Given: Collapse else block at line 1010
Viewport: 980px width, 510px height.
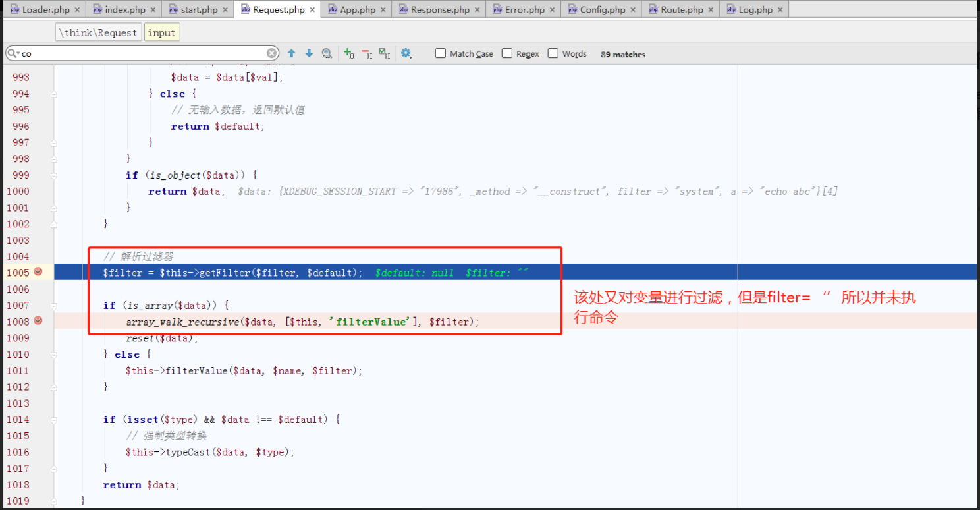Looking at the screenshot, I should [x=53, y=354].
